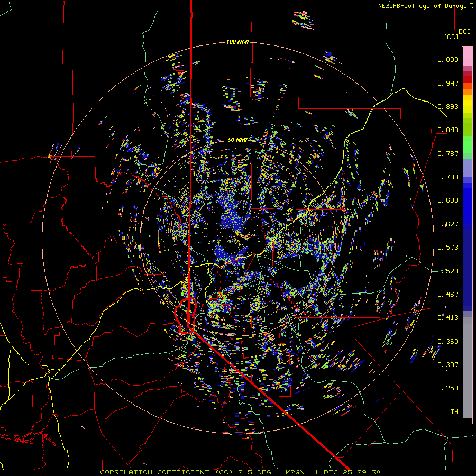Screen dimensions: 476x476
Task: Click the KRGX station identifier in footer
Action: 295,472
